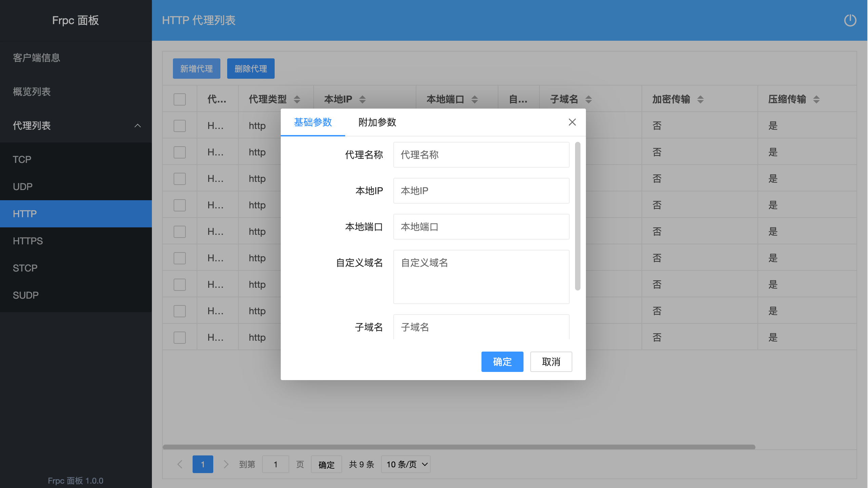
Task: Sort by the 子域名 column arrows
Action: coord(589,99)
